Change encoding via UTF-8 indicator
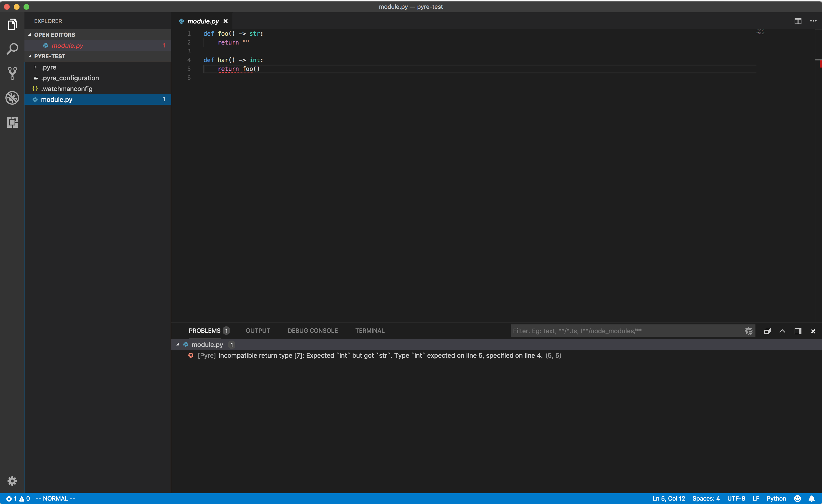This screenshot has width=822, height=504. coord(736,498)
